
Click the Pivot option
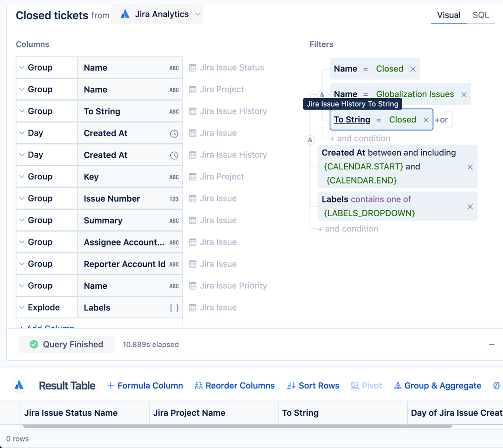pos(366,386)
